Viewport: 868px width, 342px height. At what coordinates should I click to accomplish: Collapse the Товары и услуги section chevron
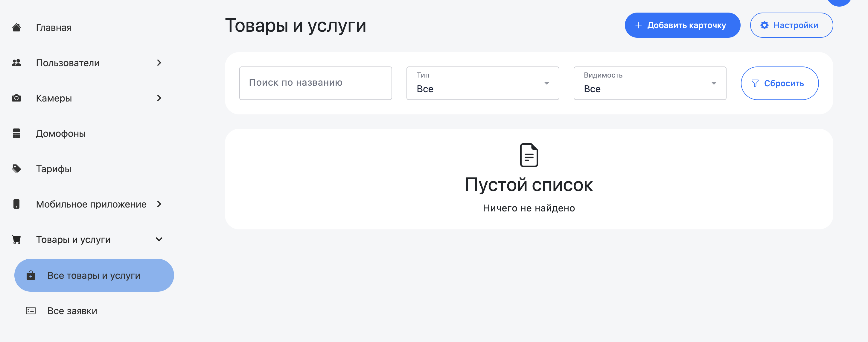point(159,240)
